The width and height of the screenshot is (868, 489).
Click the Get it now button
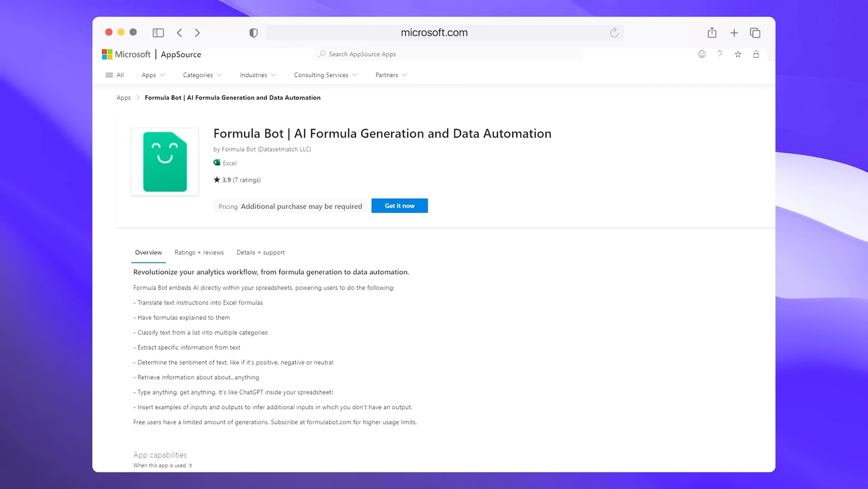point(399,205)
